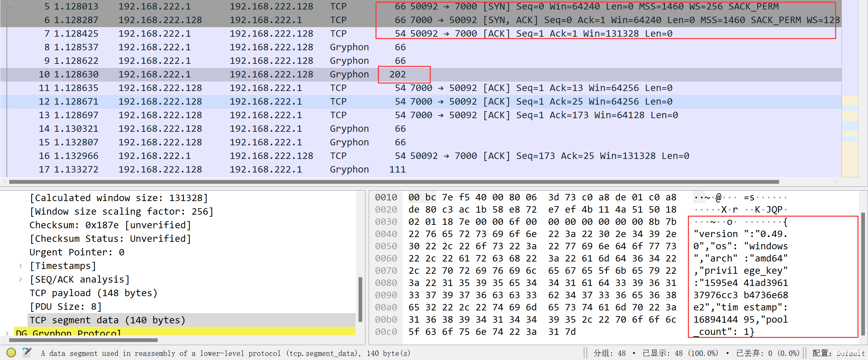
Task: Select the Urgent Pointer: 0 line
Action: click(x=77, y=252)
